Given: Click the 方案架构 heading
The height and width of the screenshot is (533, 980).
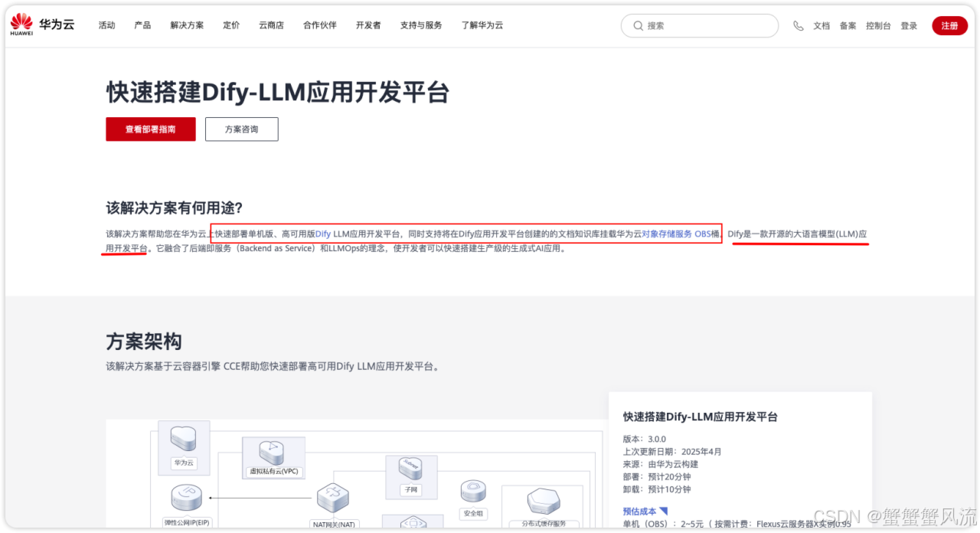Looking at the screenshot, I should point(144,342).
